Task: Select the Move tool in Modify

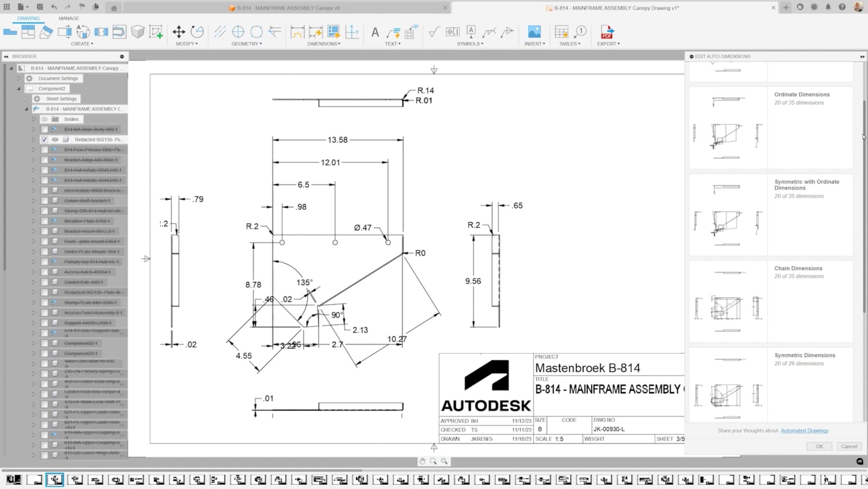Action: [179, 32]
